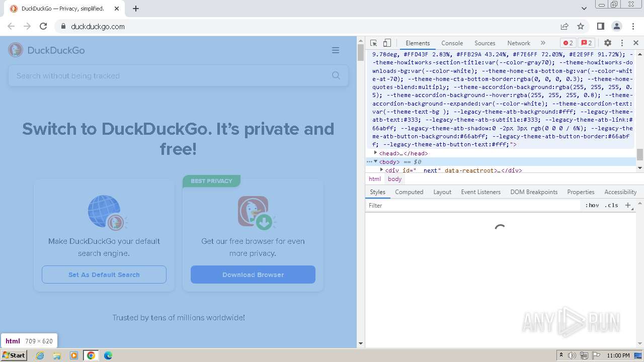This screenshot has height=362, width=644.
Task: Click the Elements panel scrollbar thumb
Action: pos(640,154)
